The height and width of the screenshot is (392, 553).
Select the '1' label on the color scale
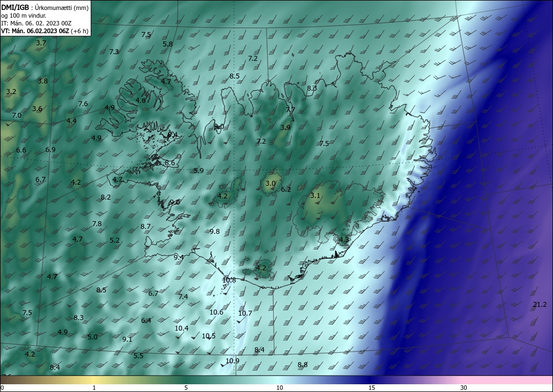[94, 388]
